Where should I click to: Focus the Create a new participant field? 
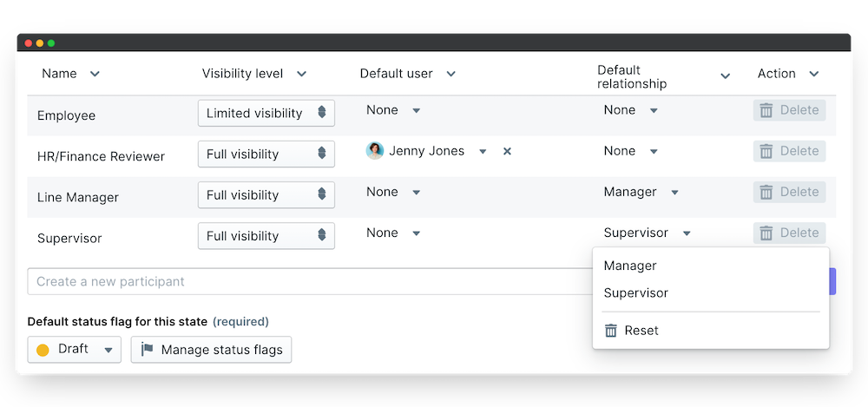pos(304,281)
